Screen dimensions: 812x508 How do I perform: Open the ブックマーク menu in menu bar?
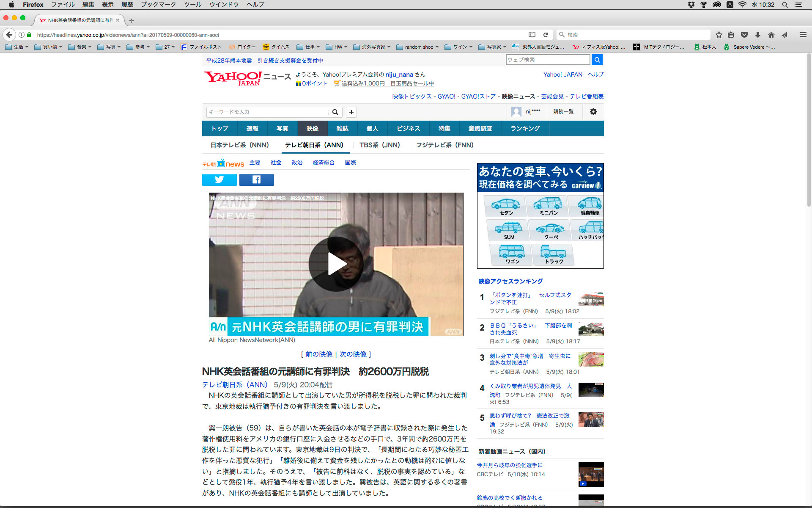(158, 5)
